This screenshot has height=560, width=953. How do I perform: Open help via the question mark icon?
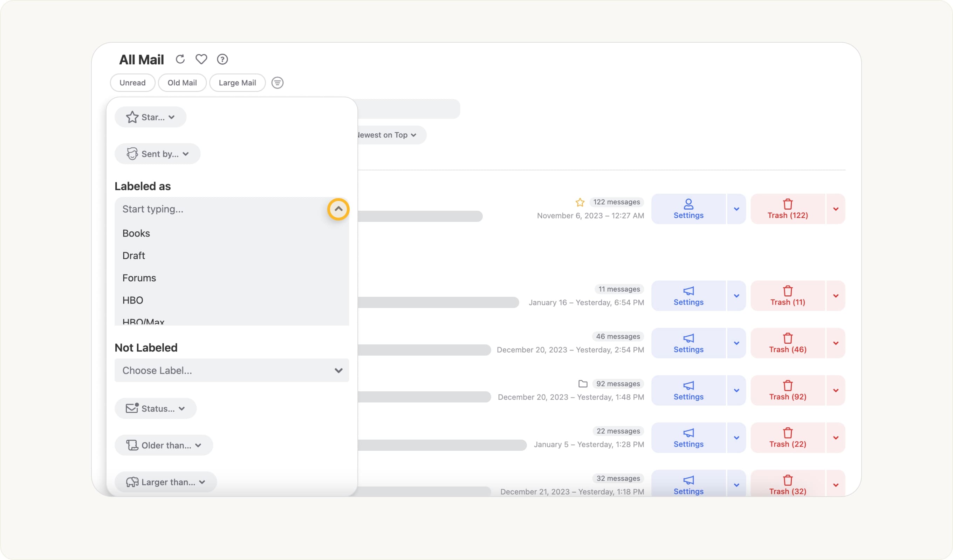pos(222,59)
